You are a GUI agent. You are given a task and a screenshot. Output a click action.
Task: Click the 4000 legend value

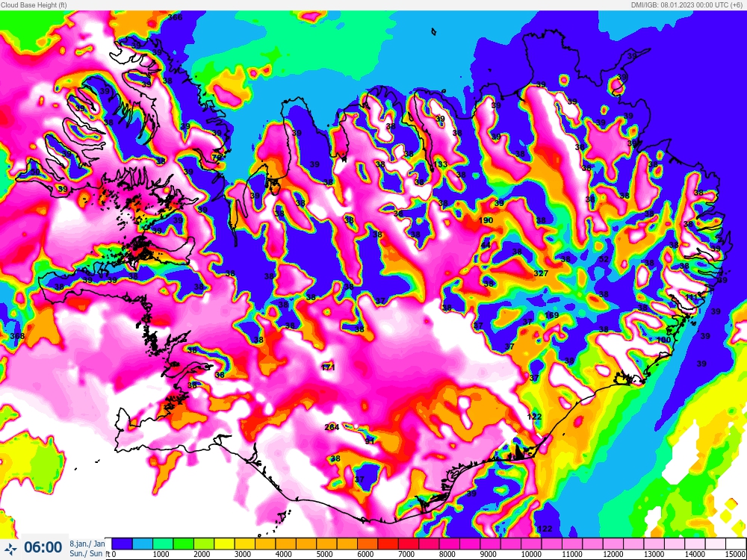(x=284, y=554)
